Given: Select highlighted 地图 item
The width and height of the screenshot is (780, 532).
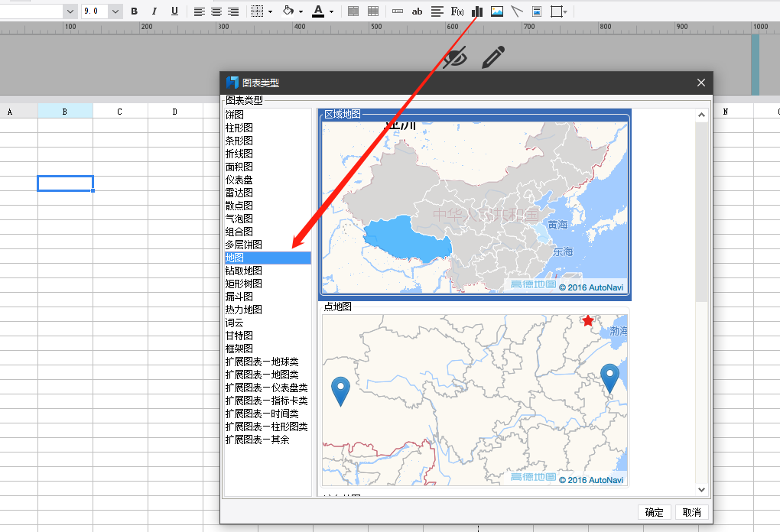Looking at the screenshot, I should [268, 258].
